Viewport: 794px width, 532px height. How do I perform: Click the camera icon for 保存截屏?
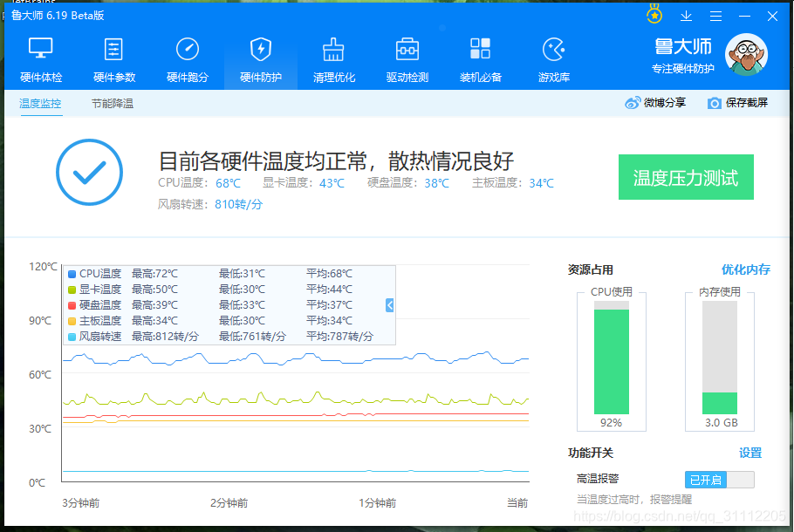pos(714,103)
